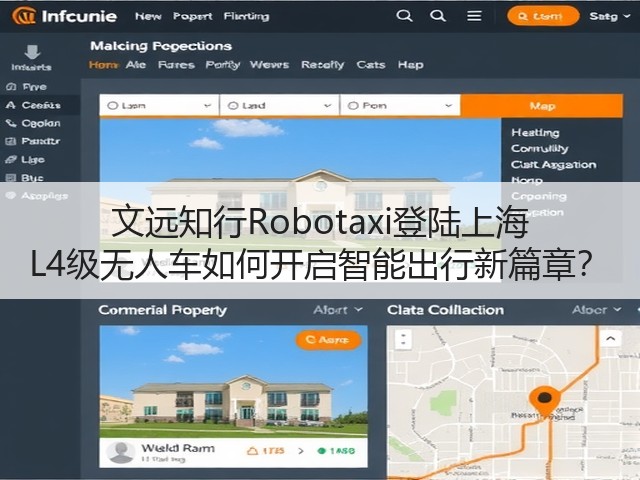
Task: Open Cgolan sidebar phone icon
Action: (x=11, y=123)
